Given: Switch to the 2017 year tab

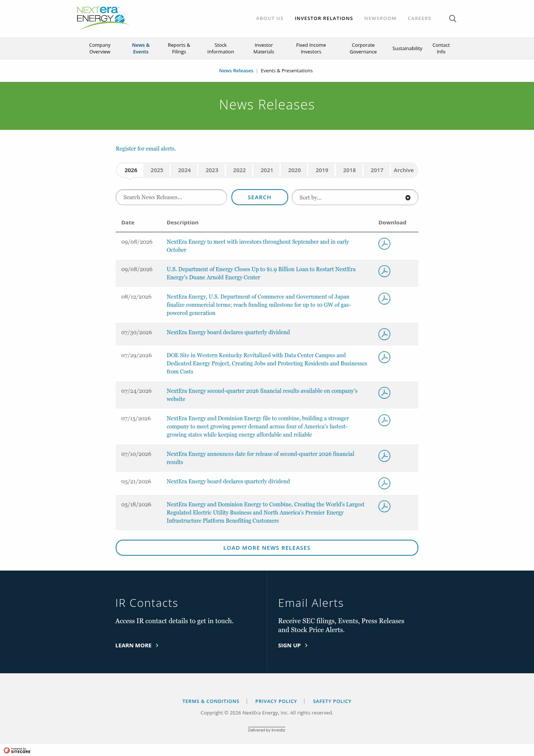Looking at the screenshot, I should coord(377,170).
